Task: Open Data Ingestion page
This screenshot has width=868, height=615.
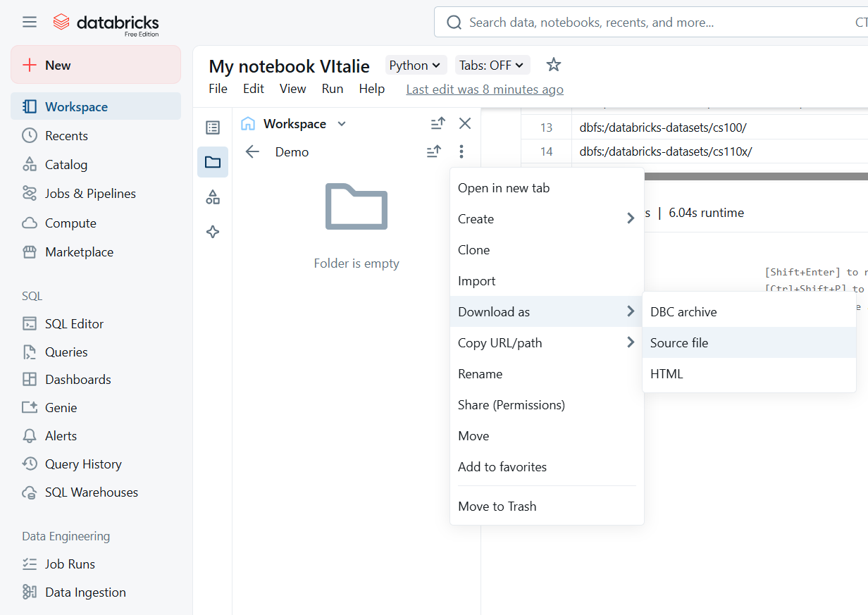Action: 96,592
